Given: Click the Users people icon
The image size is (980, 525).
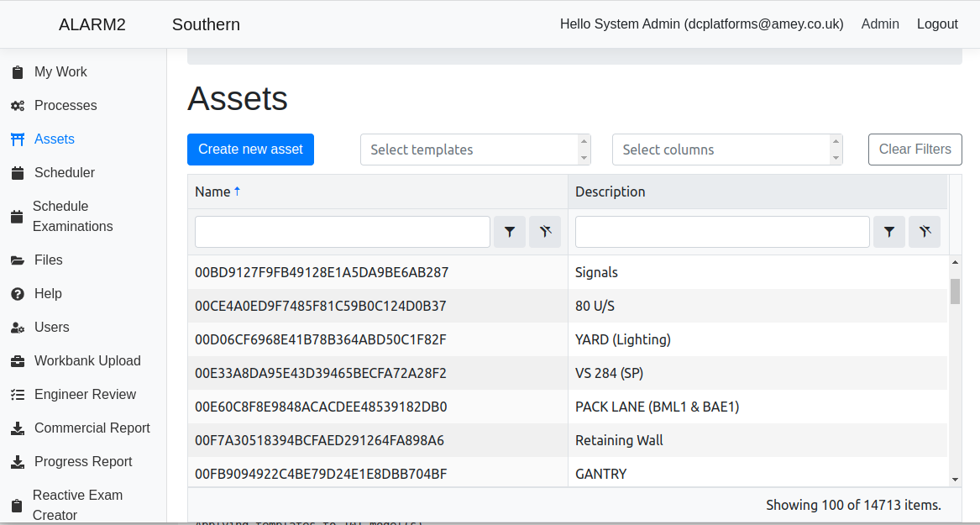Looking at the screenshot, I should tap(18, 328).
